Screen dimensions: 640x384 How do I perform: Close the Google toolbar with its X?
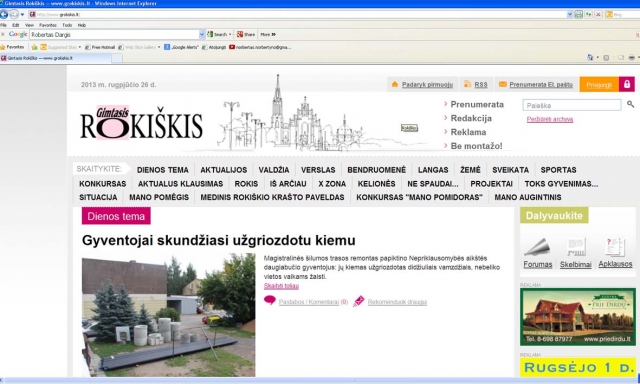(3, 34)
